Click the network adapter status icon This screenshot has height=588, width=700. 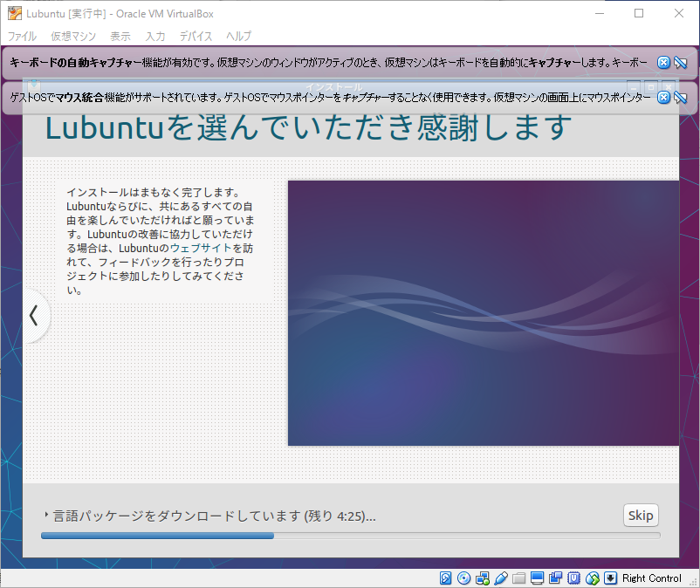click(x=482, y=578)
